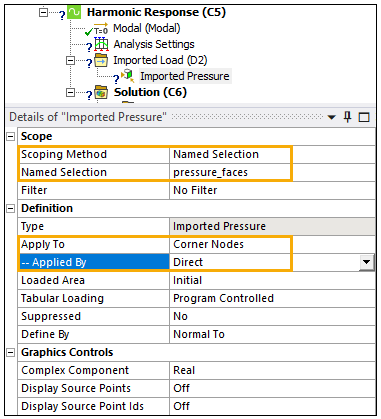Collapse the Definition section
381x419 pixels.
click(x=11, y=208)
